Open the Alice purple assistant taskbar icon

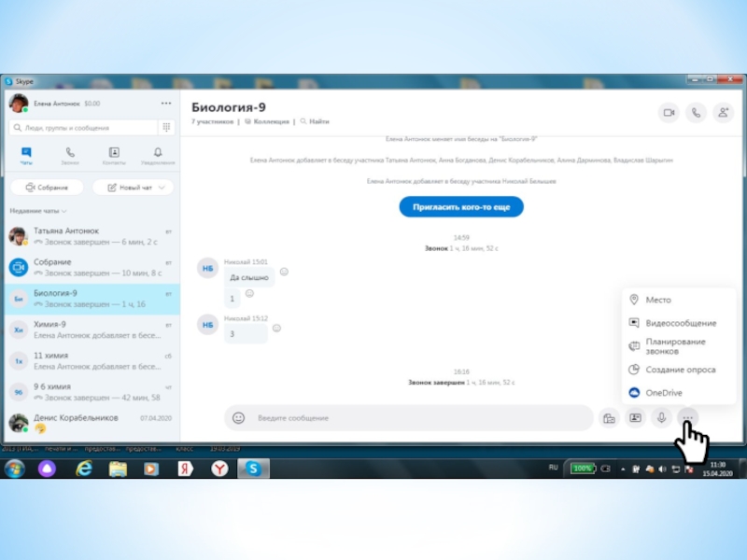tap(47, 469)
